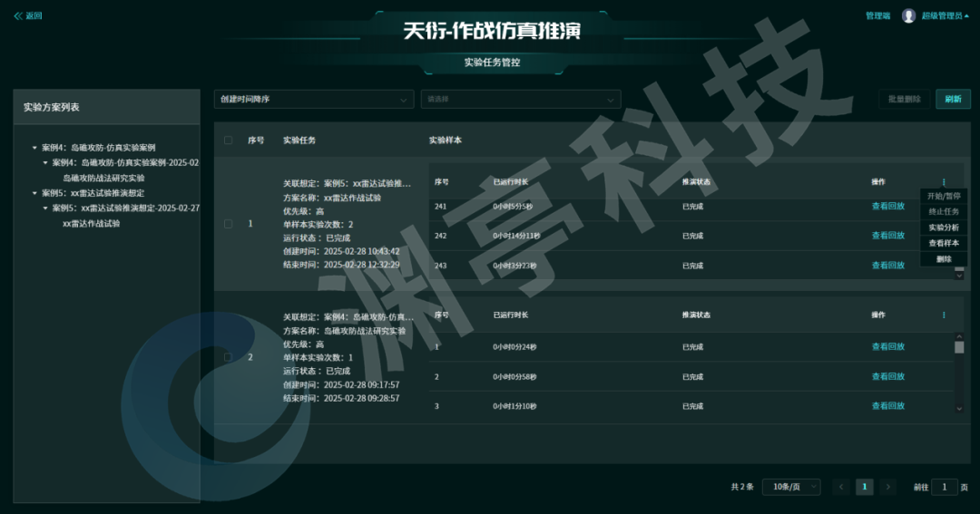Viewport: 980px width, 514px height.
Task: Click 查看回放 for sample 0小时0分58秒
Action: [888, 376]
